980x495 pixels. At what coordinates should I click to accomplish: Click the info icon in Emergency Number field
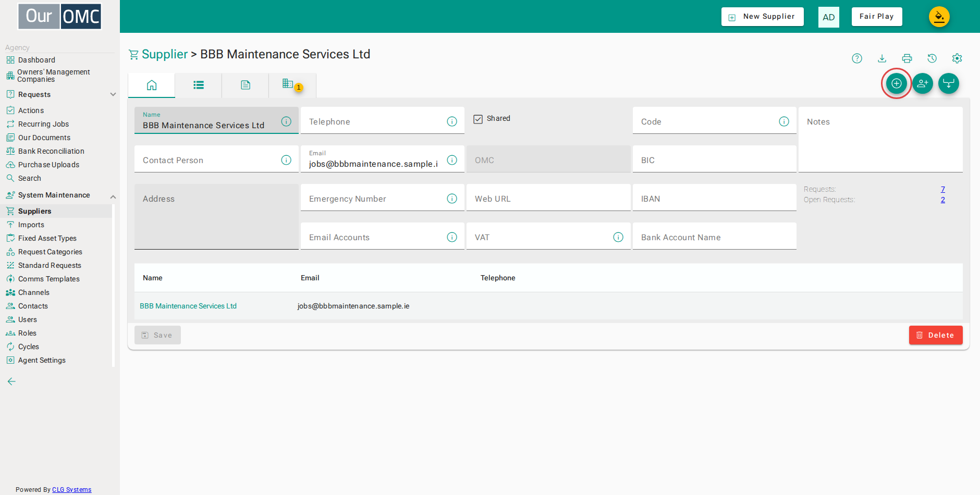coord(452,199)
